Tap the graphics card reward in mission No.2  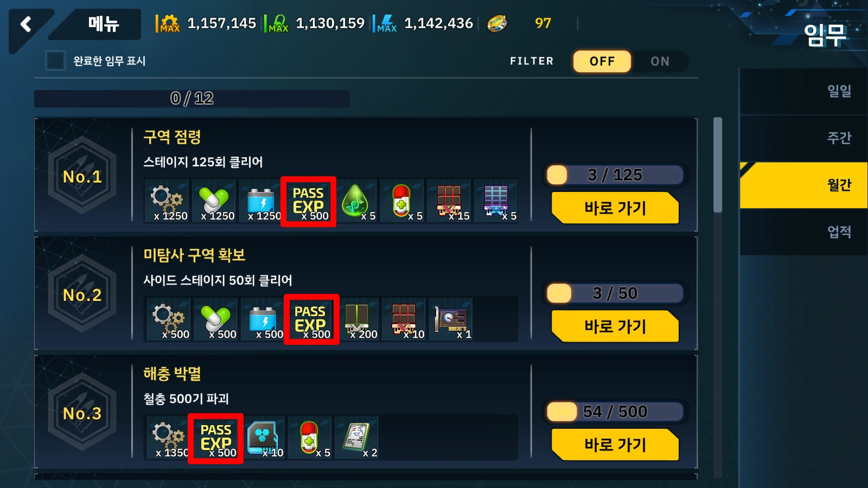point(451,319)
